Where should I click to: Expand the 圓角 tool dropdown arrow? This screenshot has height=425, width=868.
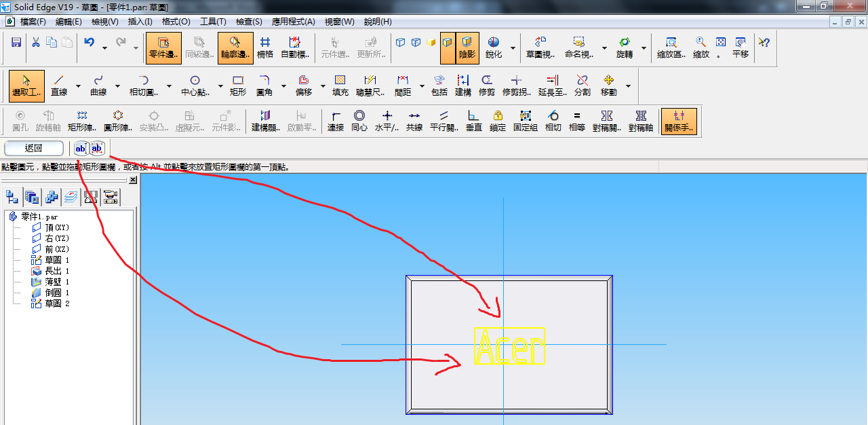tap(283, 86)
